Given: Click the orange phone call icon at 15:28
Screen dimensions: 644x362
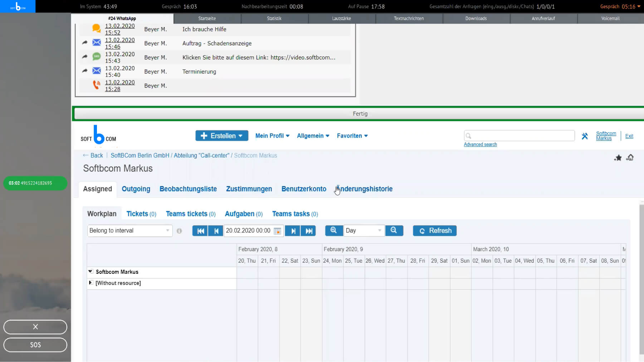Looking at the screenshot, I should tap(96, 85).
